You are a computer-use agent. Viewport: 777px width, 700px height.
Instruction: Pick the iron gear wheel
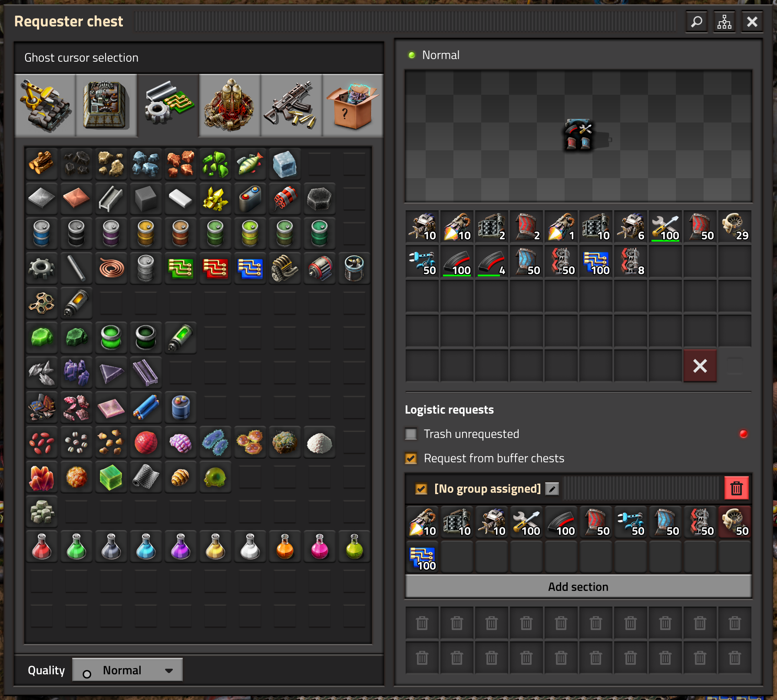pos(42,268)
